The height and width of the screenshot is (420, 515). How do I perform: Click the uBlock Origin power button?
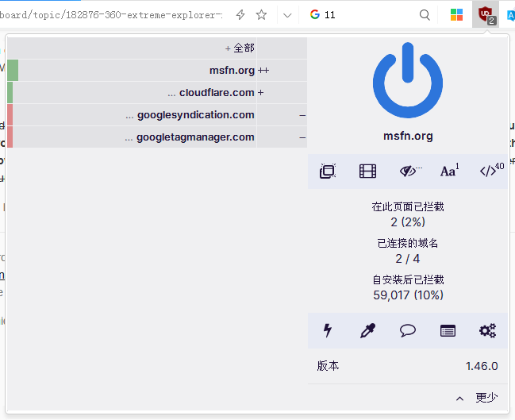click(x=408, y=80)
